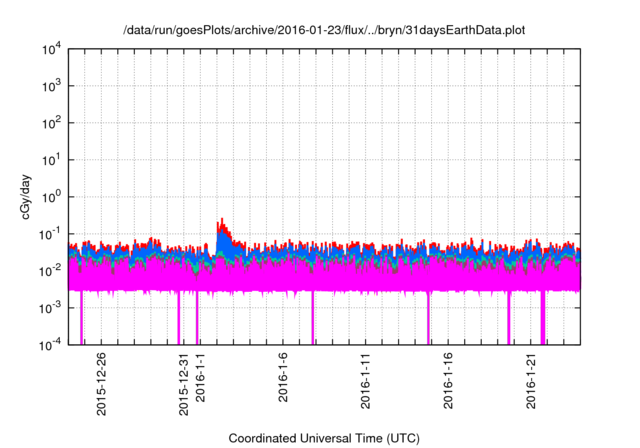Click the 2015-12-26 date label

[x=101, y=384]
